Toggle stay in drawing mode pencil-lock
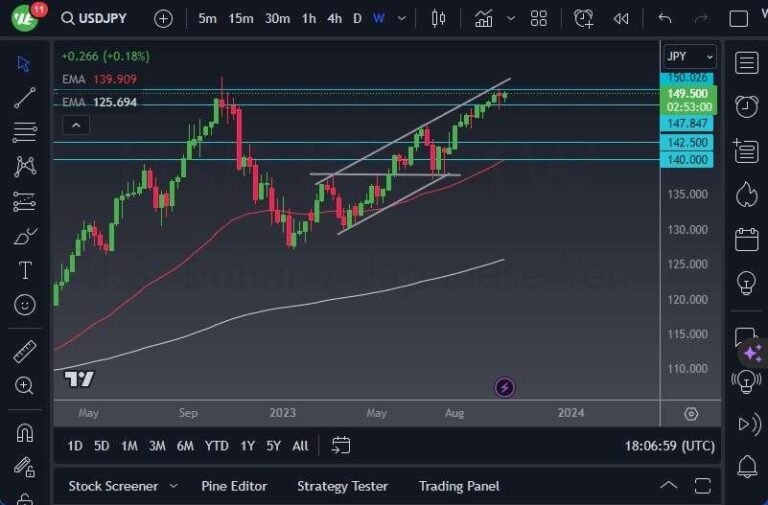 [24, 467]
